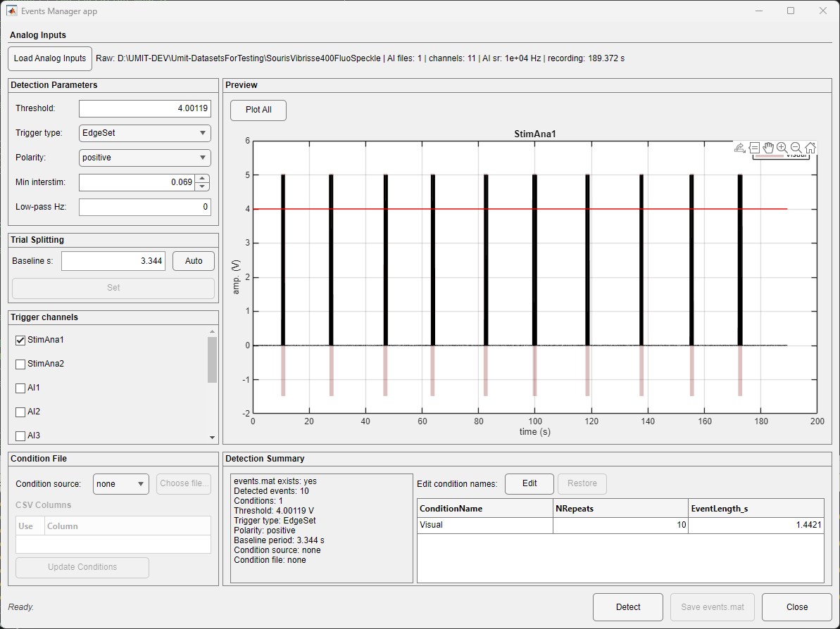
Task: Restore plot view with home icon
Action: click(x=810, y=148)
